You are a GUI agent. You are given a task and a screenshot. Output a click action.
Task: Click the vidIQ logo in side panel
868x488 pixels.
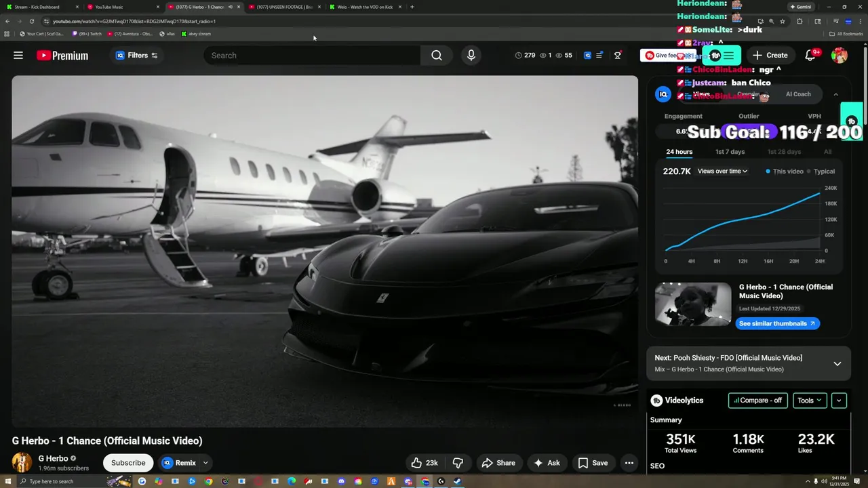tap(663, 94)
